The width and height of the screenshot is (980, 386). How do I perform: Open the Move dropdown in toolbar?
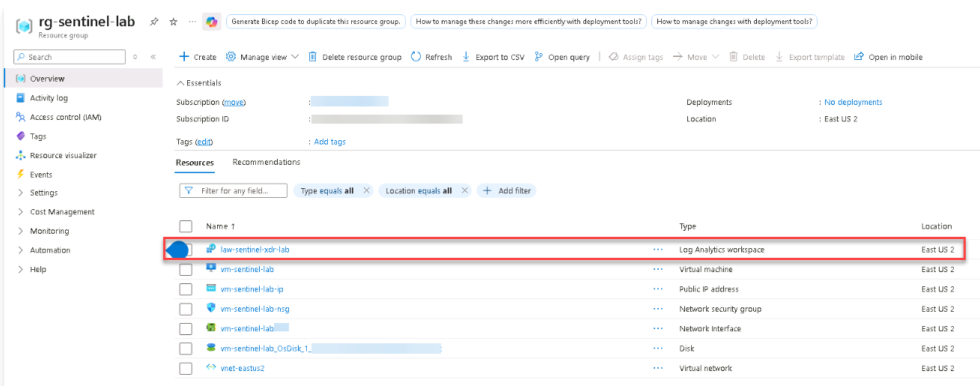(696, 57)
